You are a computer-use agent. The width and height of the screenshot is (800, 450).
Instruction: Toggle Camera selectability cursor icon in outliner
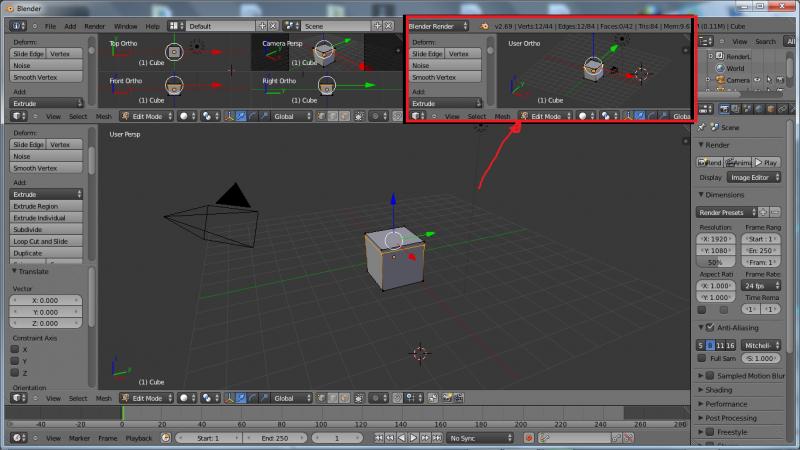click(769, 80)
